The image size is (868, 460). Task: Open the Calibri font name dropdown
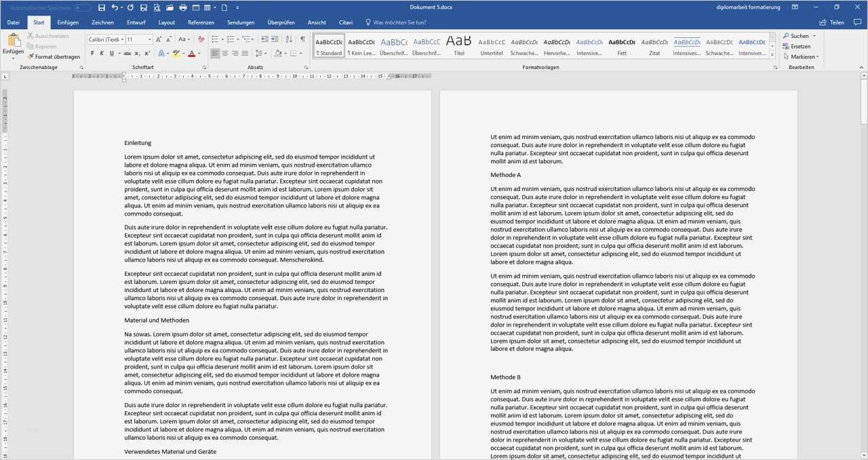122,39
